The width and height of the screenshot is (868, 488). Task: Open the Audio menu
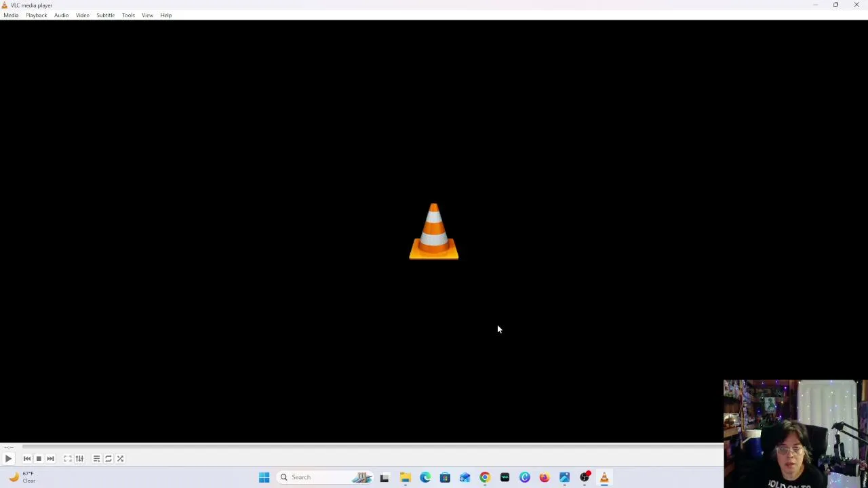click(61, 15)
